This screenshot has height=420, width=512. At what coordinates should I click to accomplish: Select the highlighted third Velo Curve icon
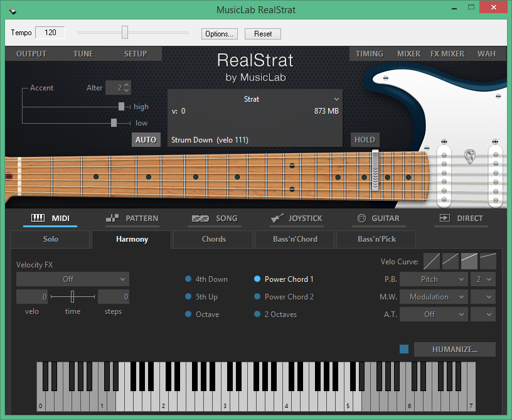click(x=469, y=261)
